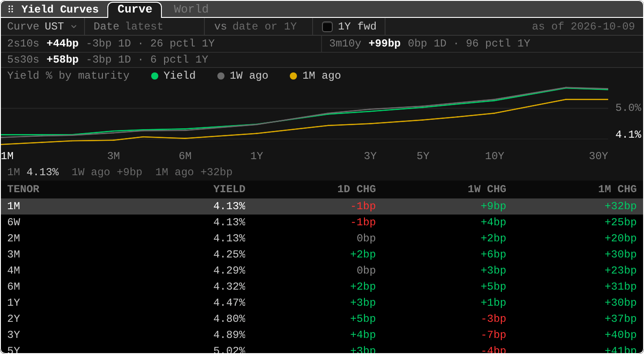Viewport: 644px width, 354px height.
Task: Click the 3M label on chart axis
Action: coord(114,156)
